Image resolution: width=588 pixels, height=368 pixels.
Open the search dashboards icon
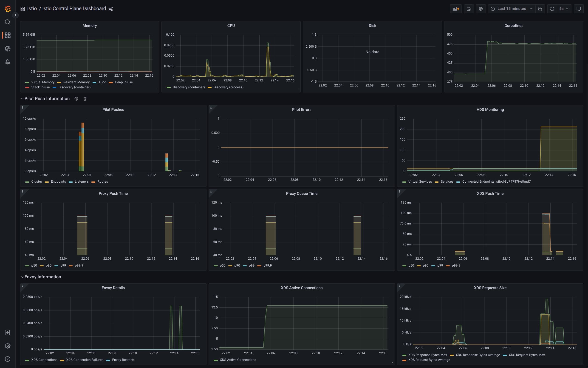point(8,22)
